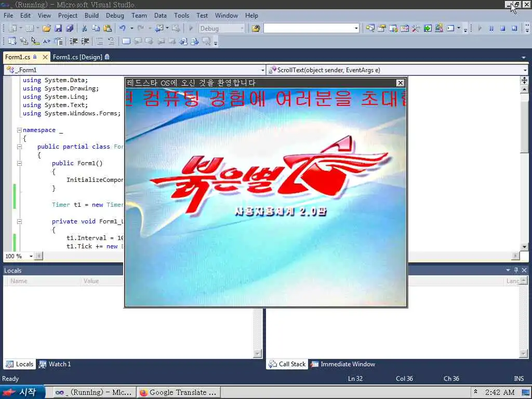Click the Paste clipboard icon
The height and width of the screenshot is (399, 532).
tap(107, 29)
